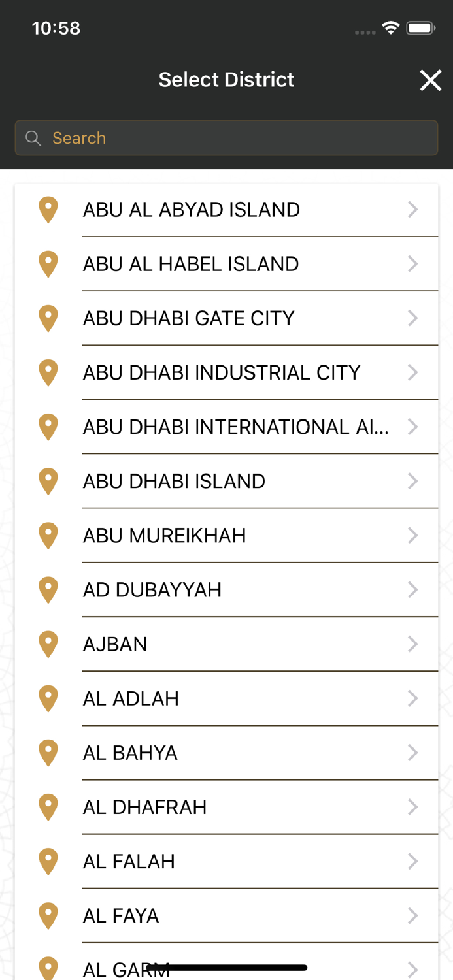Viewport: 453px width, 980px height.
Task: Tap the pin icon next to AL FALAH
Action: [48, 861]
